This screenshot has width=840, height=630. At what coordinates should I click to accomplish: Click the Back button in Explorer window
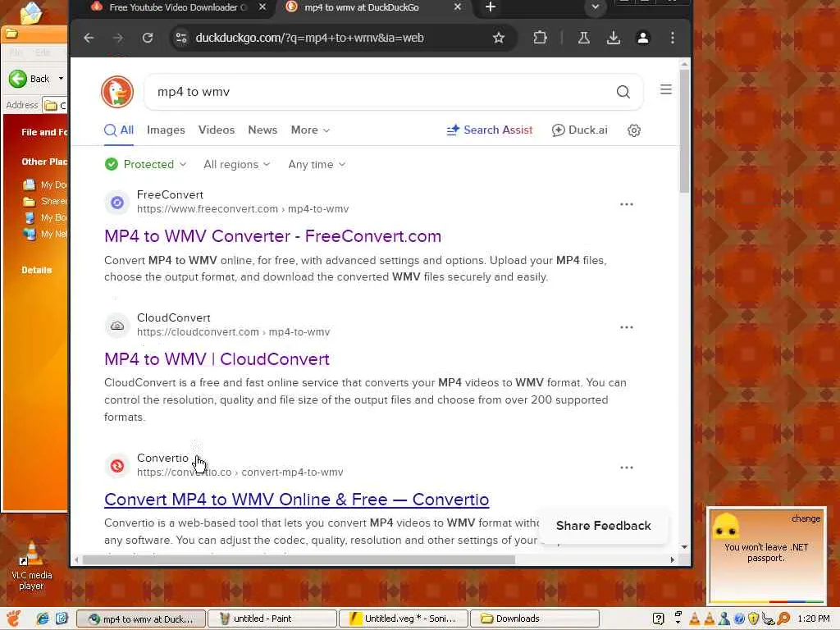[30, 79]
